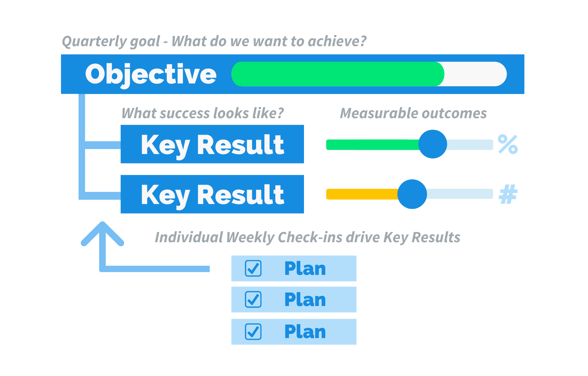Viewport: 588px width, 376px height.
Task: Click the third Plan label
Action: coord(305,332)
